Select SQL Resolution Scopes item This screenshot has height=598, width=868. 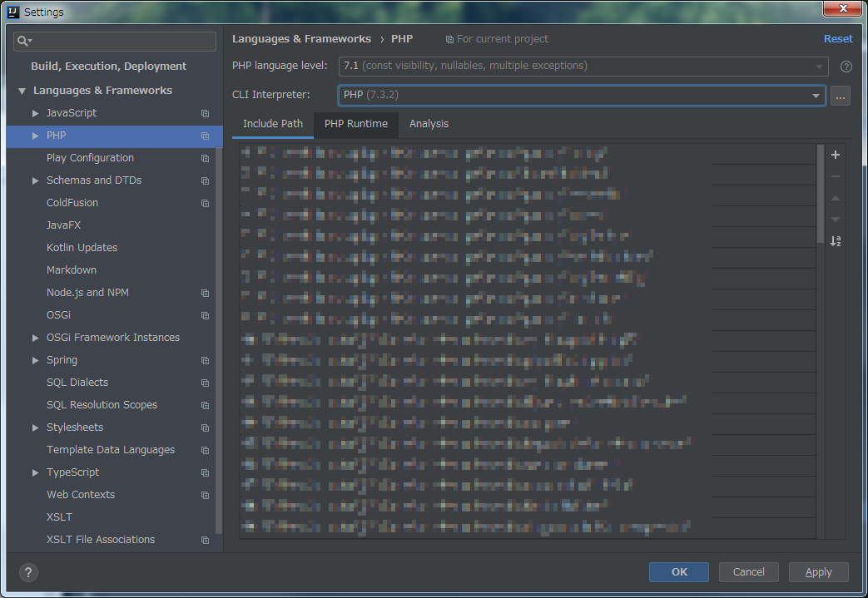tap(102, 405)
